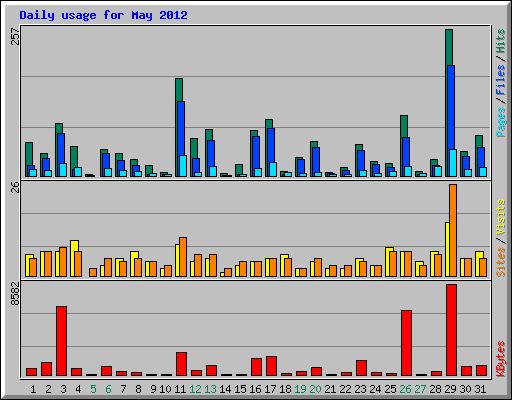Click the 'KBytes' legend label
The height and width of the screenshot is (400, 512).
tap(500, 359)
